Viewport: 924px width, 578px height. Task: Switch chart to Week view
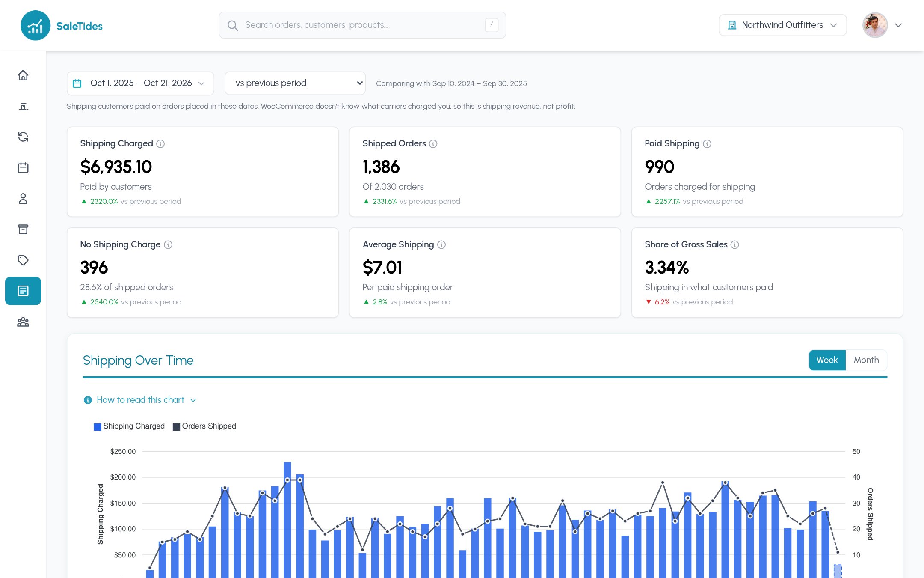[x=827, y=361]
